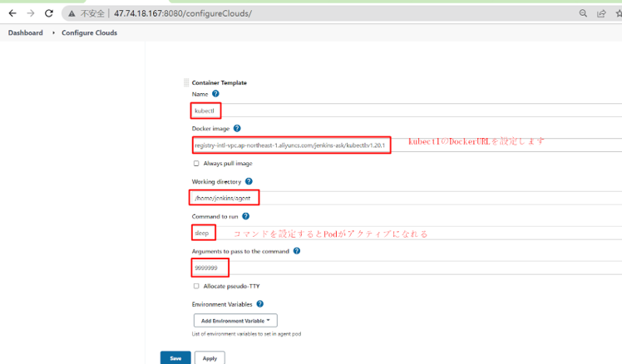Click the Save button

(175, 357)
